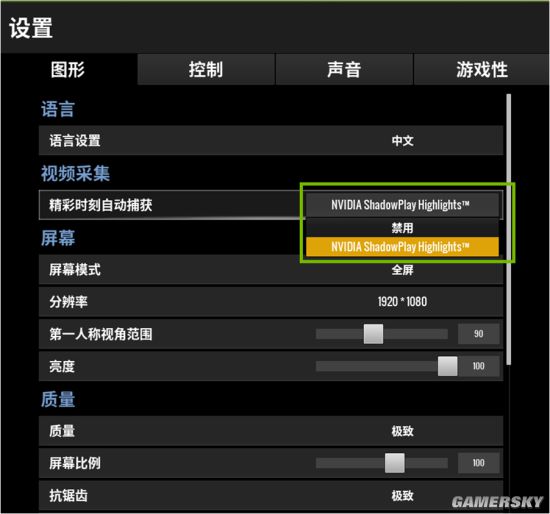Viewport: 550px width, 514px height.
Task: Open the 语言设置 dropdown showing 中文
Action: coord(402,141)
